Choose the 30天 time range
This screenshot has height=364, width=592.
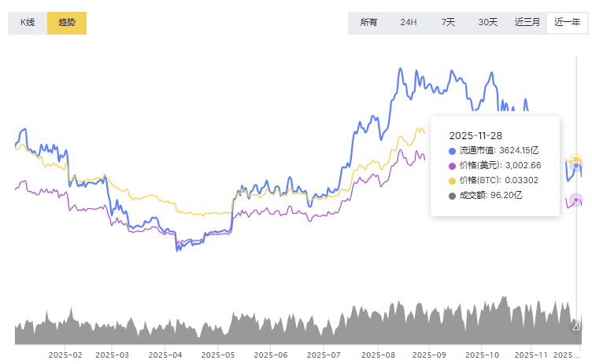pos(488,22)
